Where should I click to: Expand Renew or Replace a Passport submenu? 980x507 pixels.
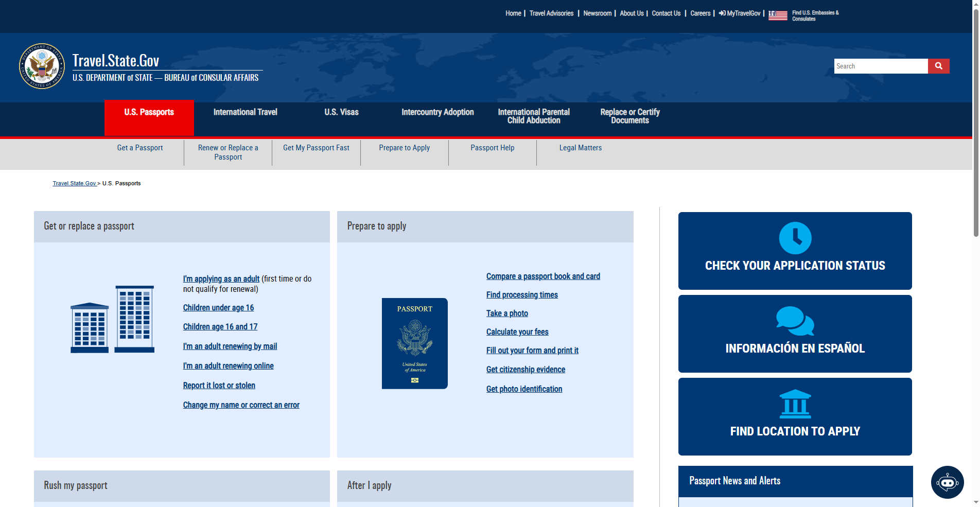click(x=228, y=152)
